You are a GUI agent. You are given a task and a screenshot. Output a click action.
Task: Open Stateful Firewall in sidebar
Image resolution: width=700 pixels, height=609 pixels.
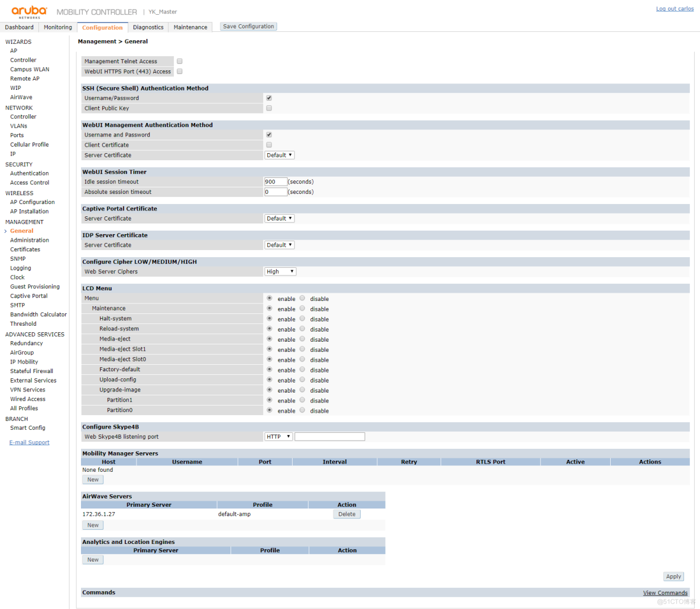click(32, 371)
